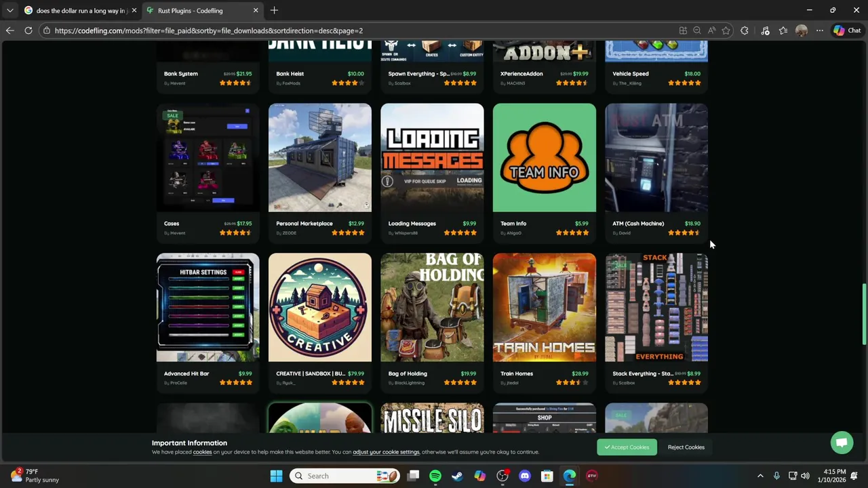Open the Creative sandbox thumbnail
This screenshot has height=488, width=868.
[x=320, y=308]
